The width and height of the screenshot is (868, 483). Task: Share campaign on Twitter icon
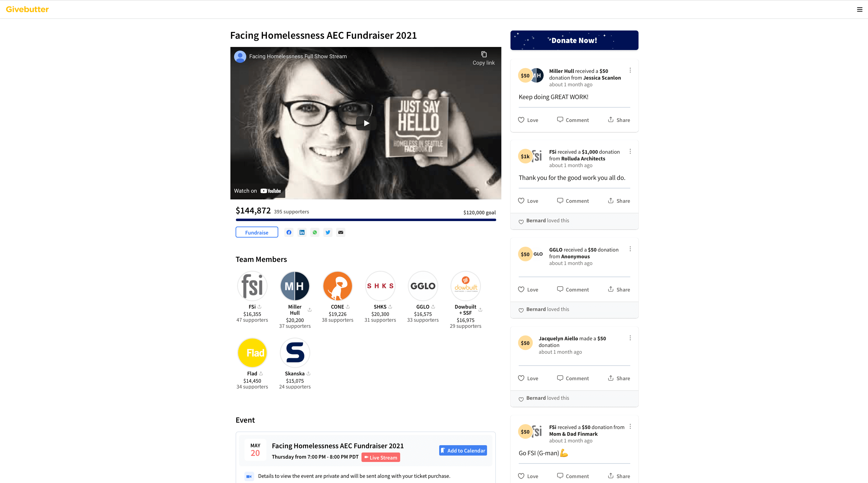tap(328, 232)
